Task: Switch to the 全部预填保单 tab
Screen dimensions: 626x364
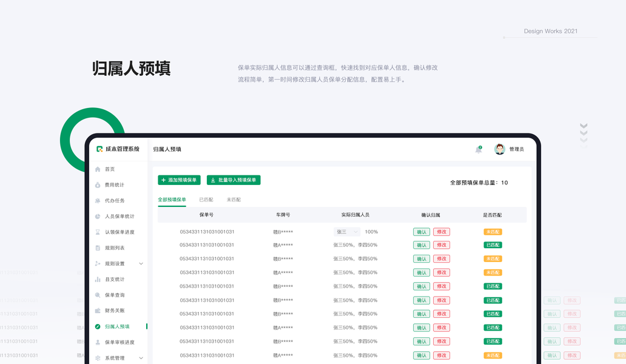Action: coord(172,200)
